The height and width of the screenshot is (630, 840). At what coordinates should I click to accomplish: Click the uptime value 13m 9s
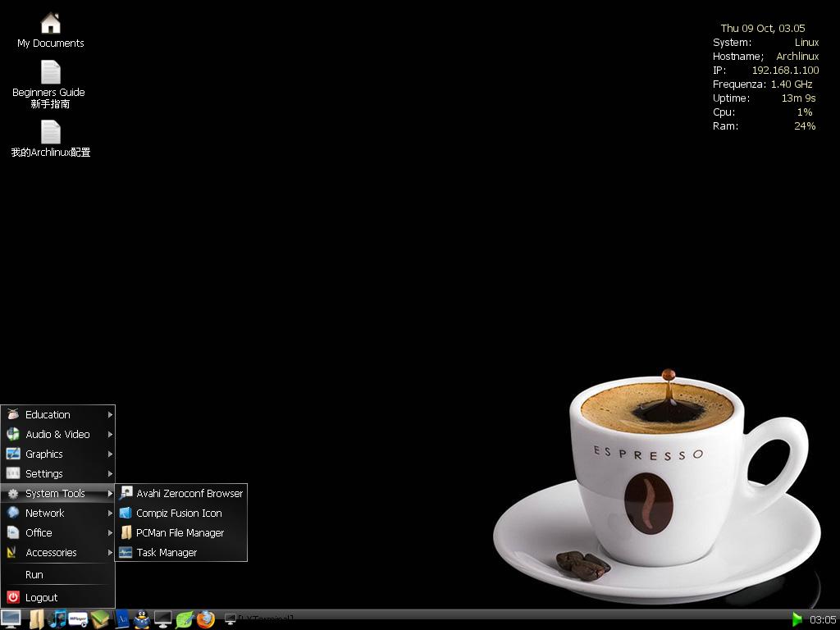(799, 98)
